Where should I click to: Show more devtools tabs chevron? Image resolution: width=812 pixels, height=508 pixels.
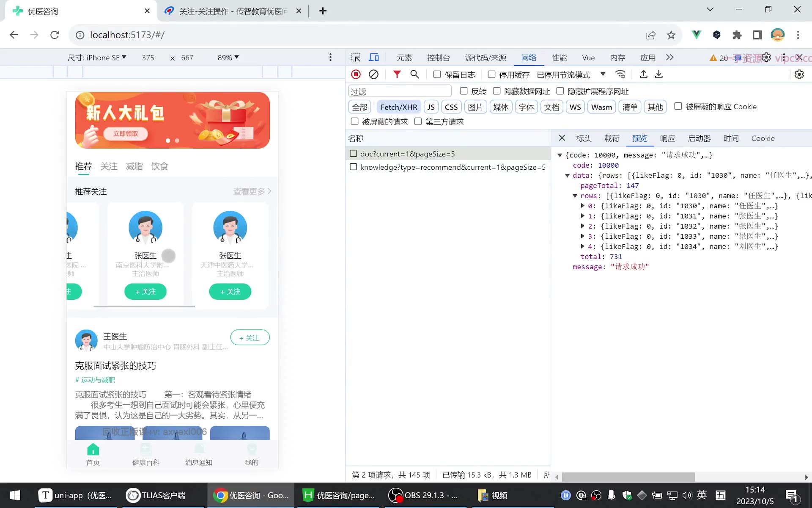point(669,58)
